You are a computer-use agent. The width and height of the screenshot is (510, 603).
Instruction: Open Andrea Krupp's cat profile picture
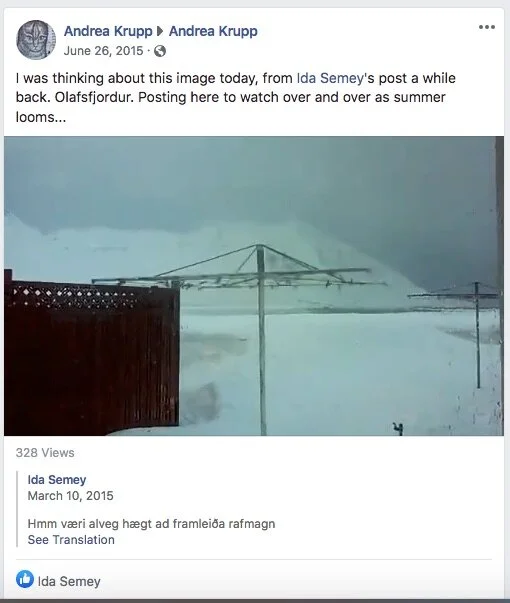click(36, 40)
